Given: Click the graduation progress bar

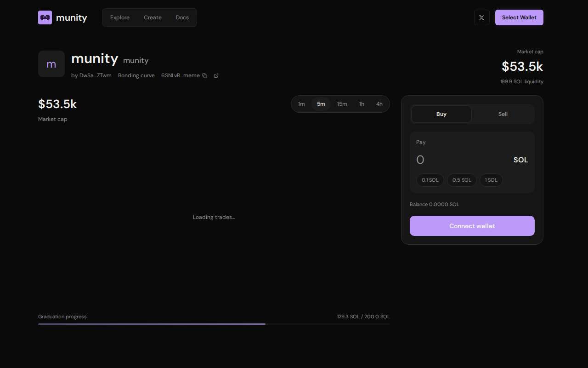Looking at the screenshot, I should click(214, 324).
